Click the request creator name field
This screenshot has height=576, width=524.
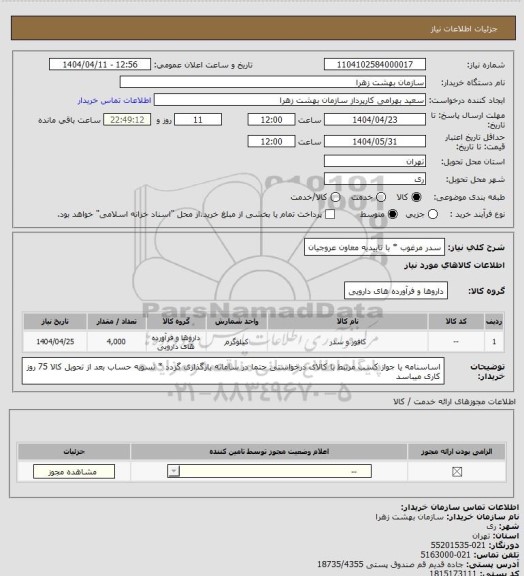[x=290, y=100]
